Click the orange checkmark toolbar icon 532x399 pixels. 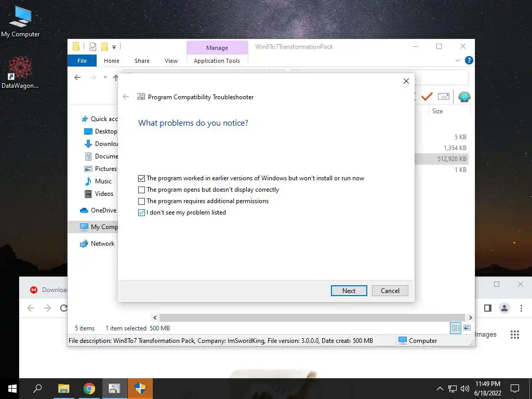[427, 97]
